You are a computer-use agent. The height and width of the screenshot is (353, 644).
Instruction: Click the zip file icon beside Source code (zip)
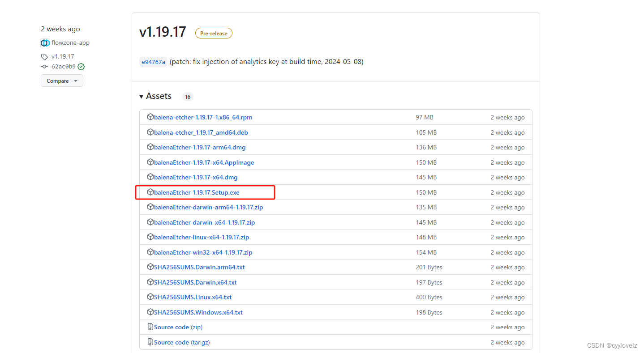150,327
